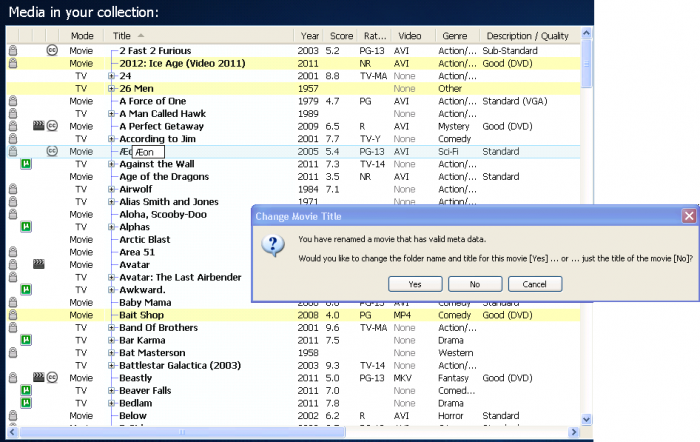Select the 2012: Ice Age (Video 2011) title
Screen dimensions: 700x442
pyautogui.click(x=182, y=63)
